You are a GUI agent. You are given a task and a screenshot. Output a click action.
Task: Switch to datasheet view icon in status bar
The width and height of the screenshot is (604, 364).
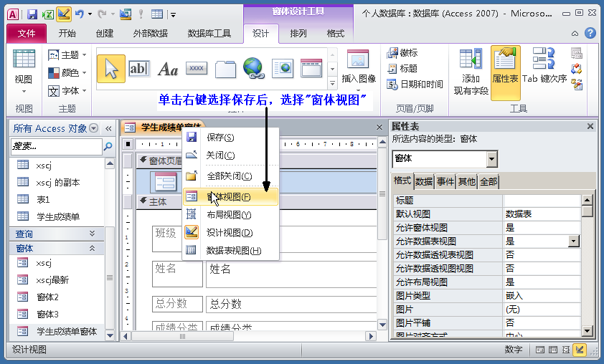click(x=553, y=350)
